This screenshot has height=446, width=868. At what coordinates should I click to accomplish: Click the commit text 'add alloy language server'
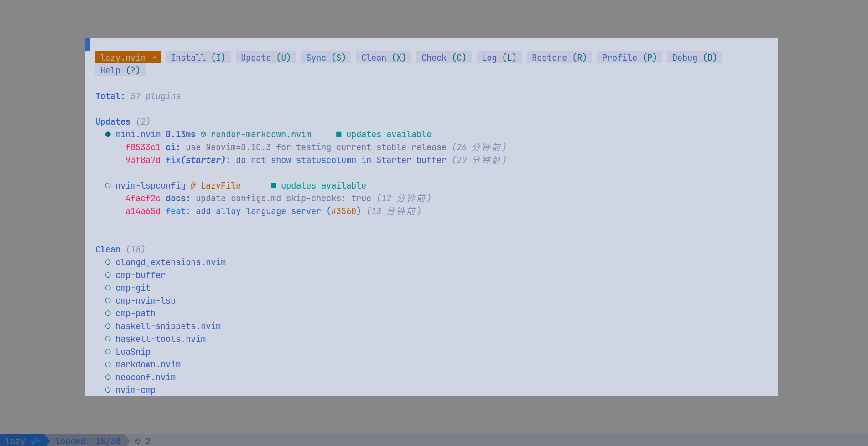pyautogui.click(x=258, y=211)
